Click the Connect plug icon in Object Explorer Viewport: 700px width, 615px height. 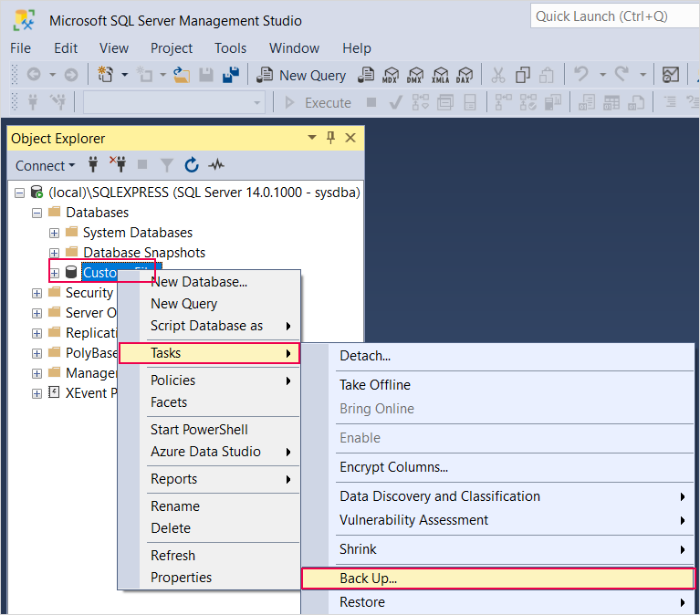[93, 164]
